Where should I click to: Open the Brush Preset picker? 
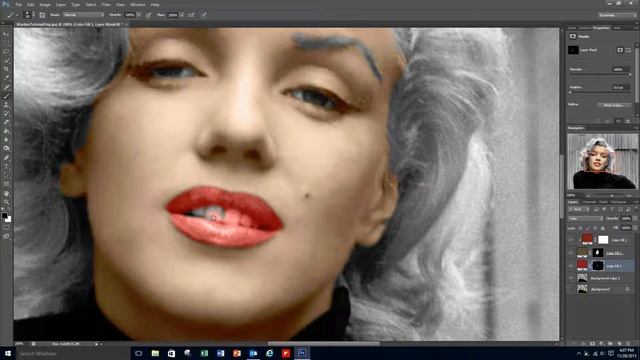pos(28,15)
